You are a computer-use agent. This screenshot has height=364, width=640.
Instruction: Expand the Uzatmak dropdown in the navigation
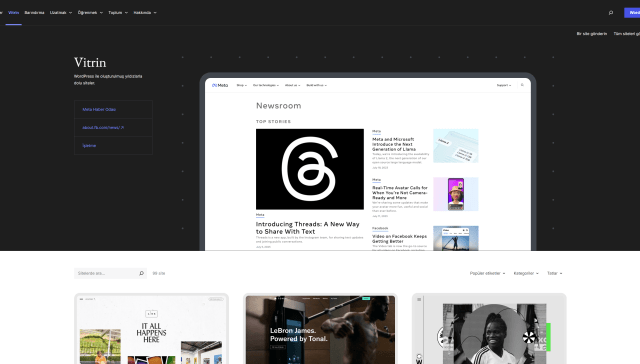click(61, 13)
